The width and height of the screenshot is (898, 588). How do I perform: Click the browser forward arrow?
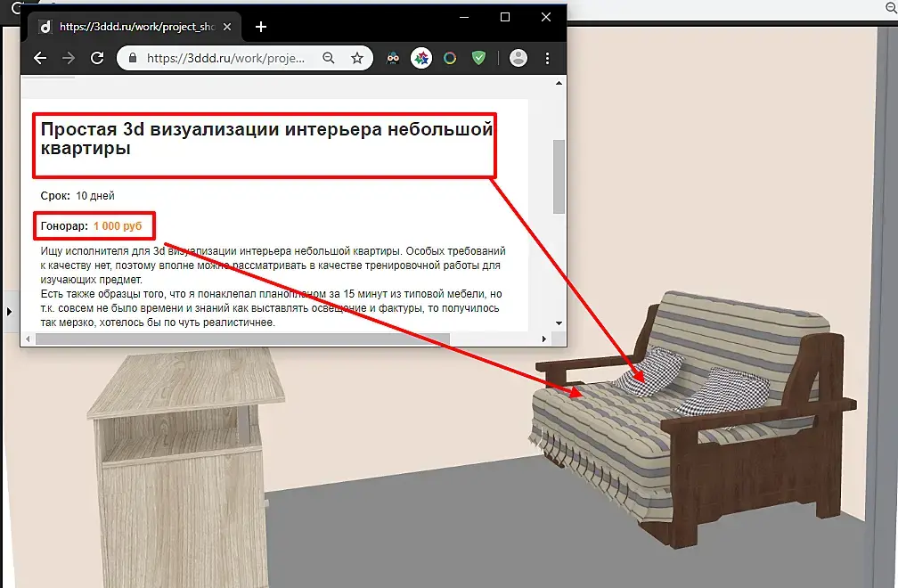click(x=68, y=58)
